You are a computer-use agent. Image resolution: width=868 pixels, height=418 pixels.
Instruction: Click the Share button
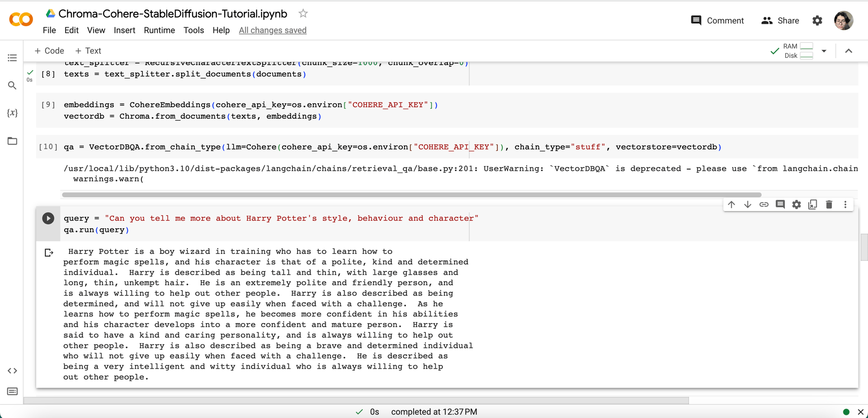point(780,20)
